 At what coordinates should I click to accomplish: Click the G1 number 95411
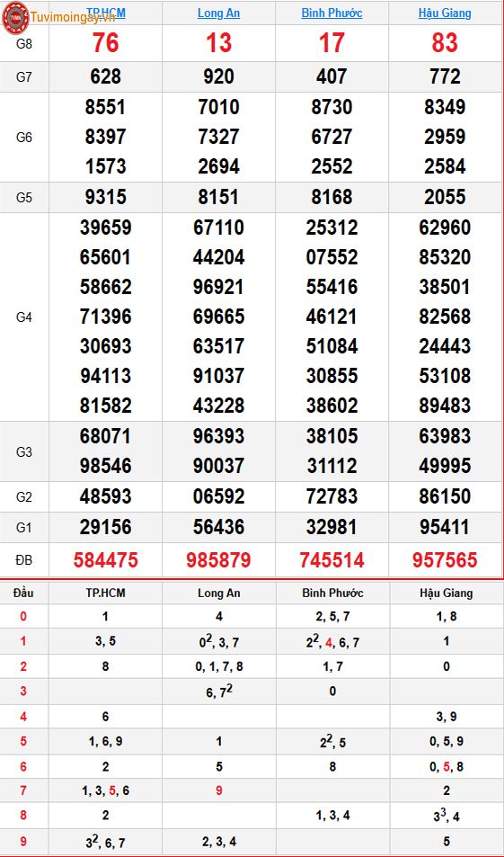445,527
